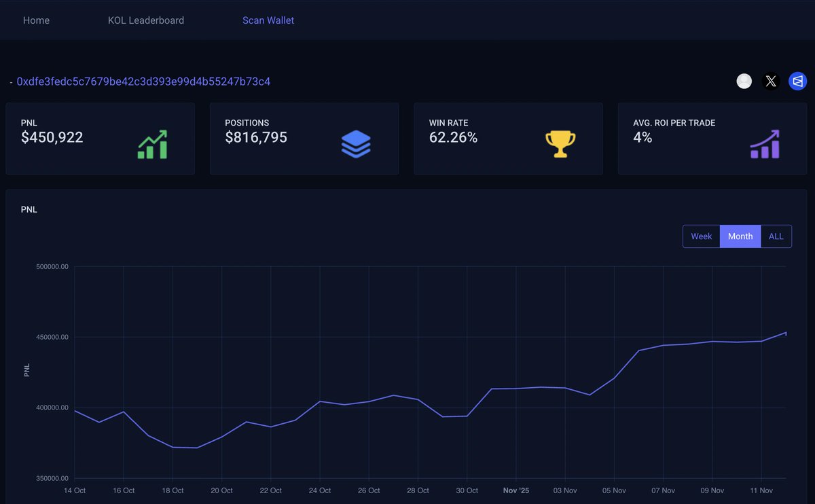The width and height of the screenshot is (815, 504).
Task: Click the gold trophy icon on Win Rate card
Action: 560,143
